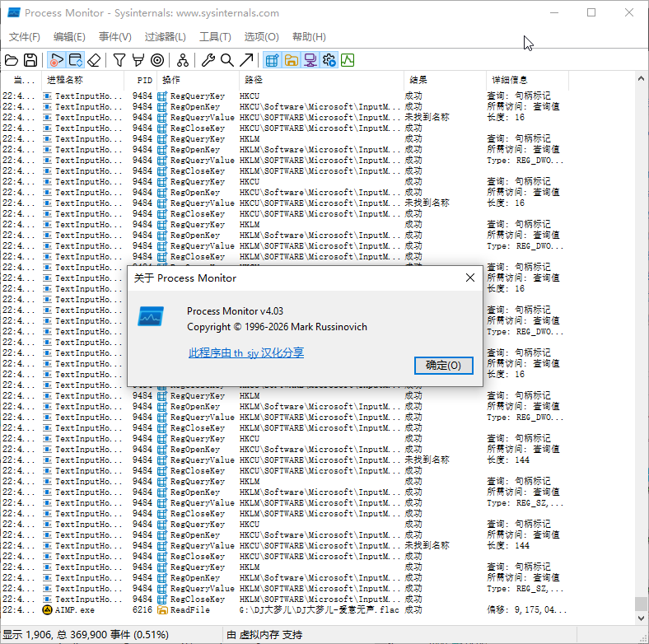Click the first row's HKCU path cell
The image size is (649, 644).
250,96
